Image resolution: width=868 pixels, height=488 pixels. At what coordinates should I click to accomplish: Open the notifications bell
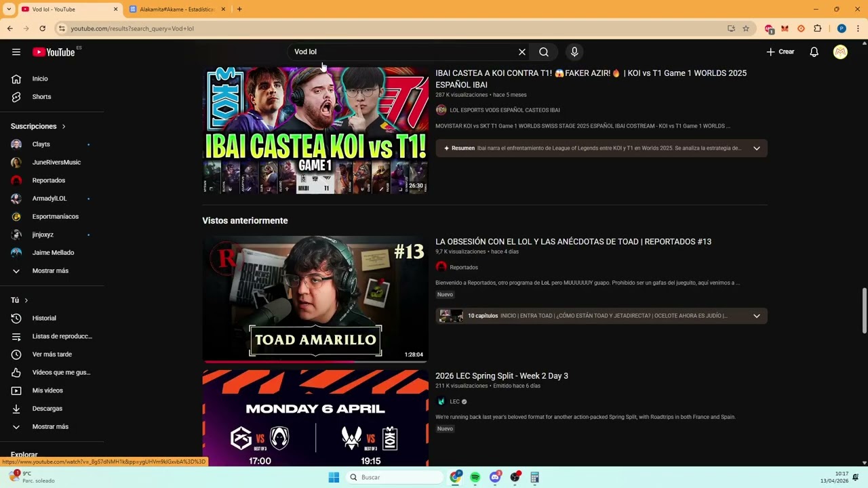(814, 52)
